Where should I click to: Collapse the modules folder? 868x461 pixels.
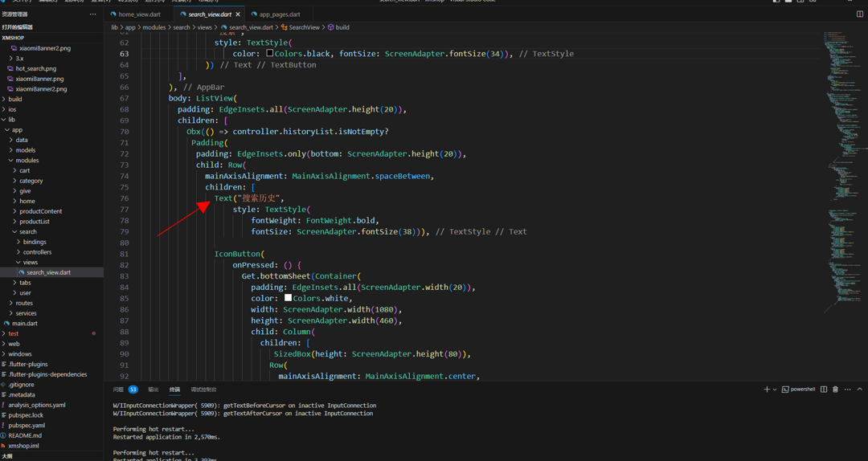pos(27,161)
